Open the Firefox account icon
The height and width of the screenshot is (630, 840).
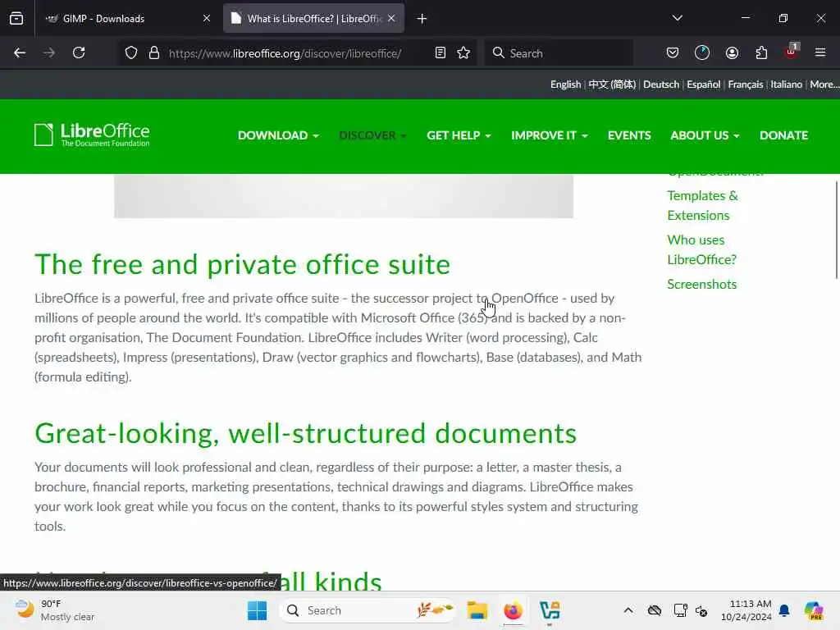tap(732, 52)
